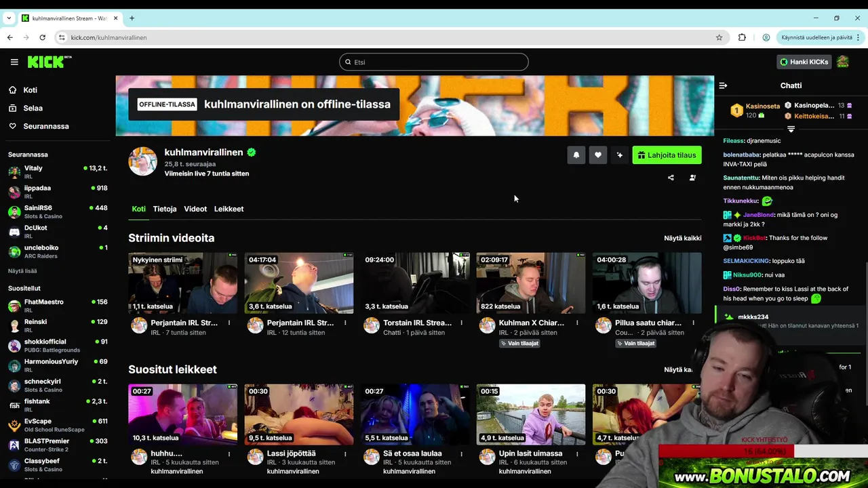Click the user report icon
Screen dimensions: 868x488
point(692,178)
